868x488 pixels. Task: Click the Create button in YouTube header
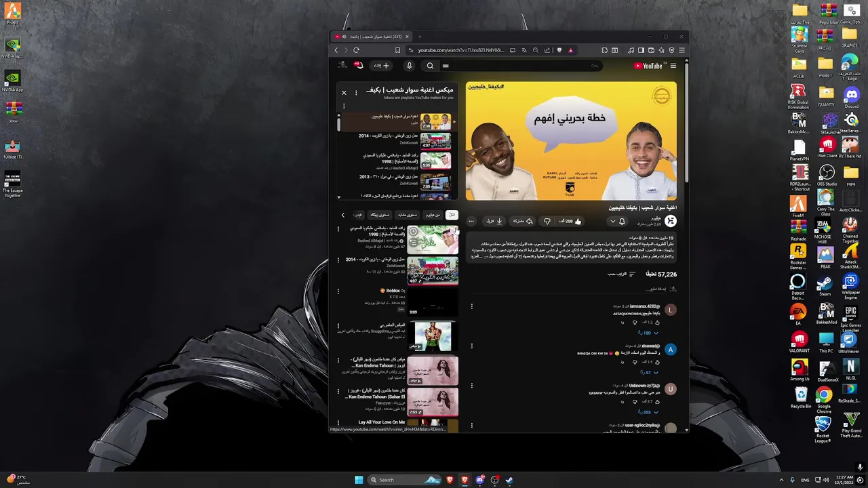(x=382, y=66)
